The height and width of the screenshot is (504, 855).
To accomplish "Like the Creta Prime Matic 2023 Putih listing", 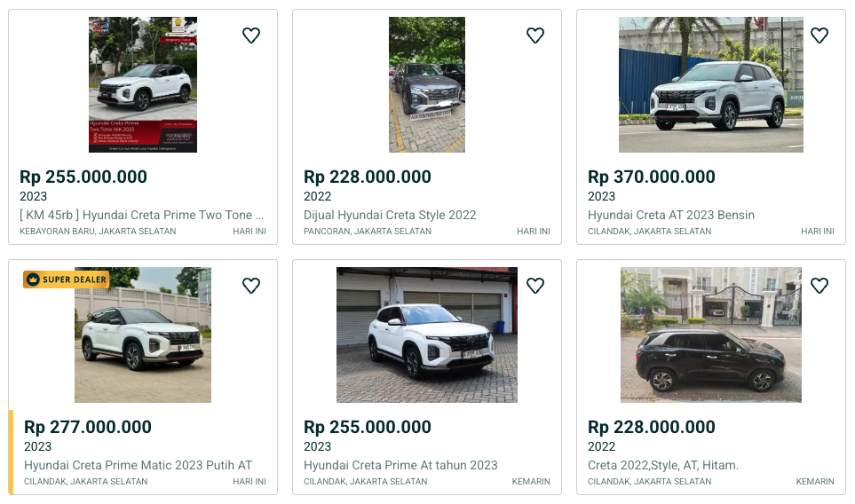I will (x=251, y=286).
